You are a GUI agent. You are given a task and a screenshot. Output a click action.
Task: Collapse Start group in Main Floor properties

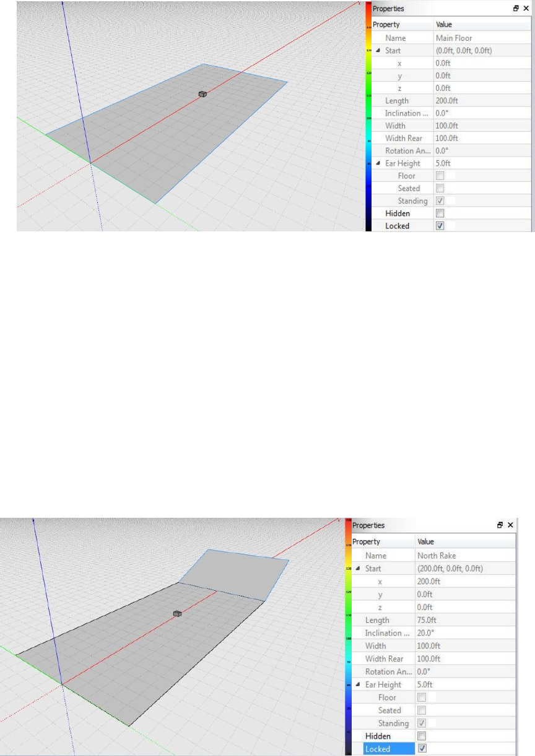(x=378, y=50)
